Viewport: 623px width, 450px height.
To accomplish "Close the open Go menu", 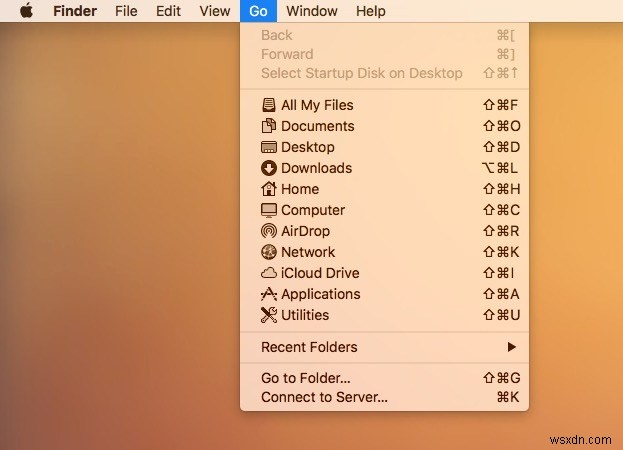I will point(258,11).
